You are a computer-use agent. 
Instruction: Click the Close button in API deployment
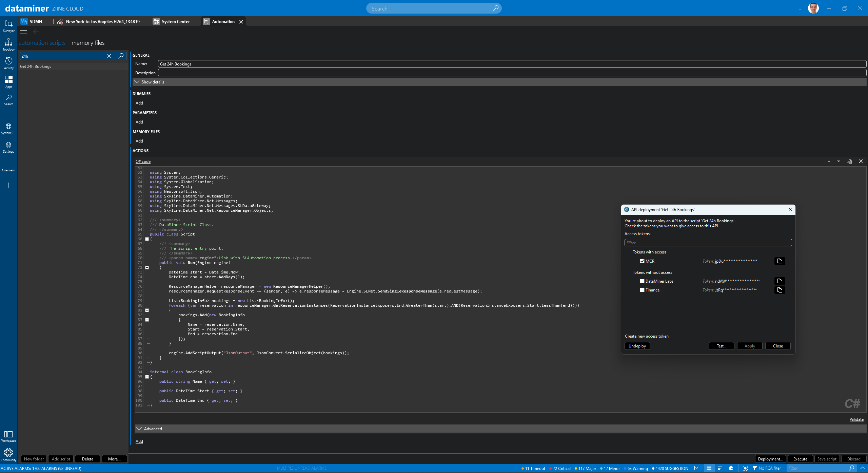tap(778, 346)
